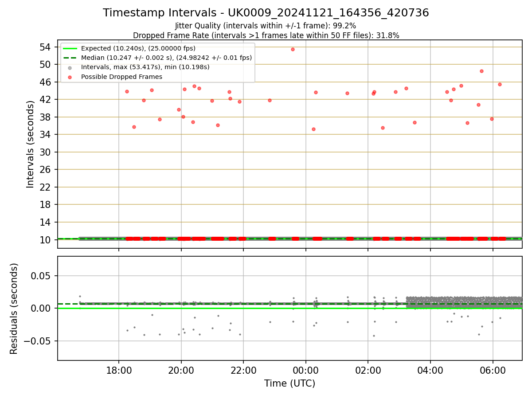Click the x-axis tick label '20:00'

[181, 371]
